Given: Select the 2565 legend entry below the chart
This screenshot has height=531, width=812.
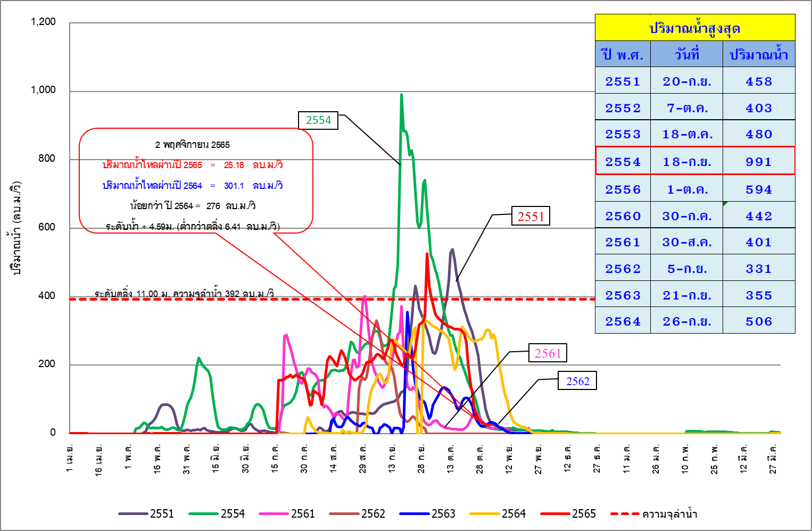Looking at the screenshot, I should 568,513.
